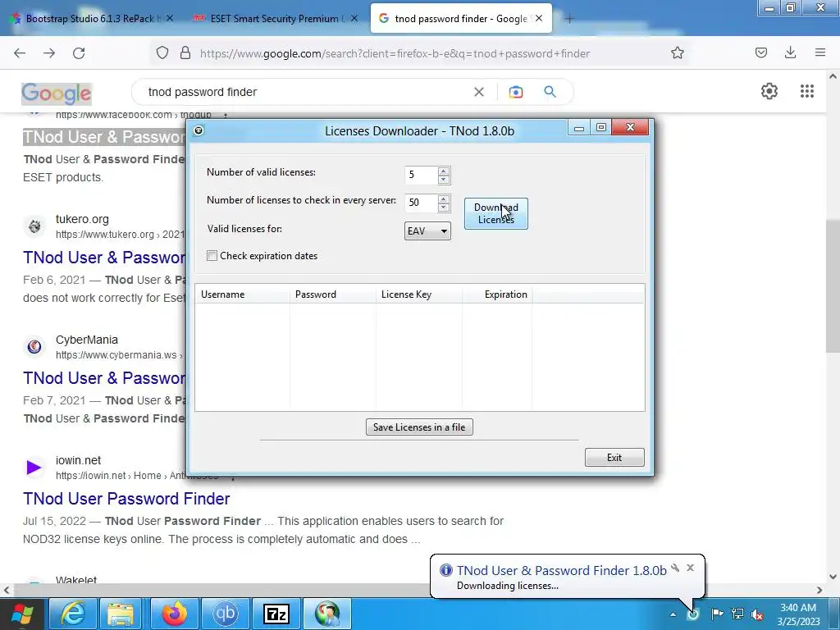The height and width of the screenshot is (630, 840).
Task: Click the tracking protection shield icon
Action: (162, 52)
